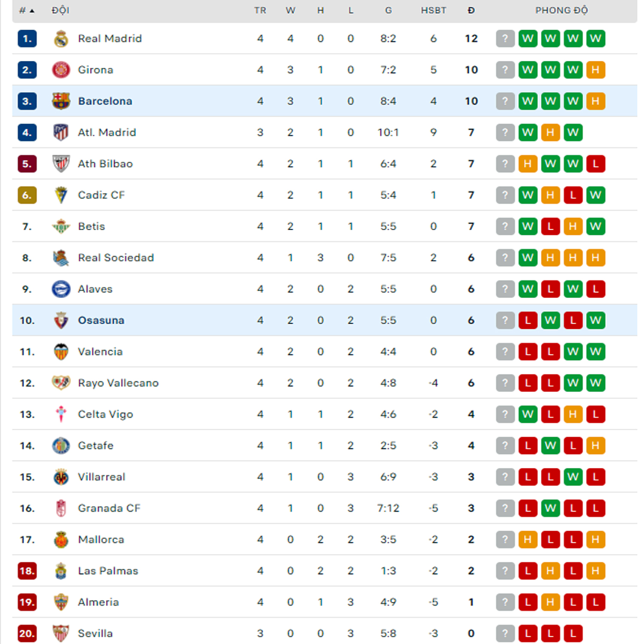Sort standings by the HSBT column header
This screenshot has height=644, width=644.
[433, 10]
